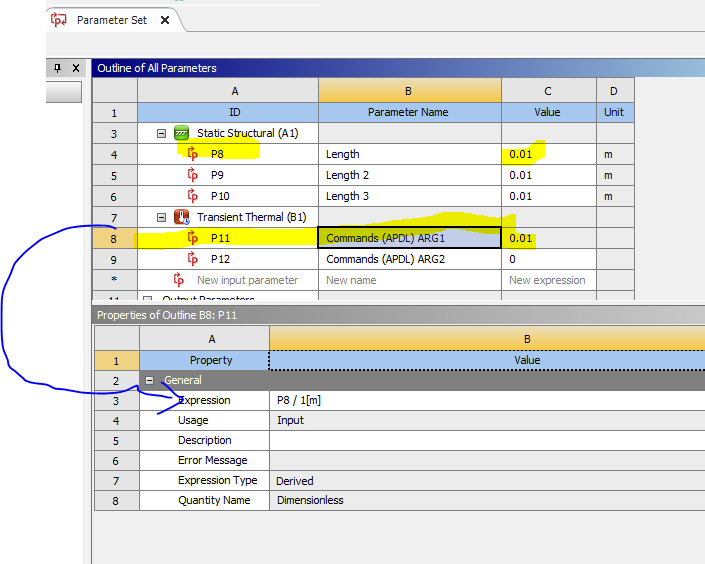The image size is (705, 564).
Task: Click the Transient Thermal system icon
Action: (182, 217)
